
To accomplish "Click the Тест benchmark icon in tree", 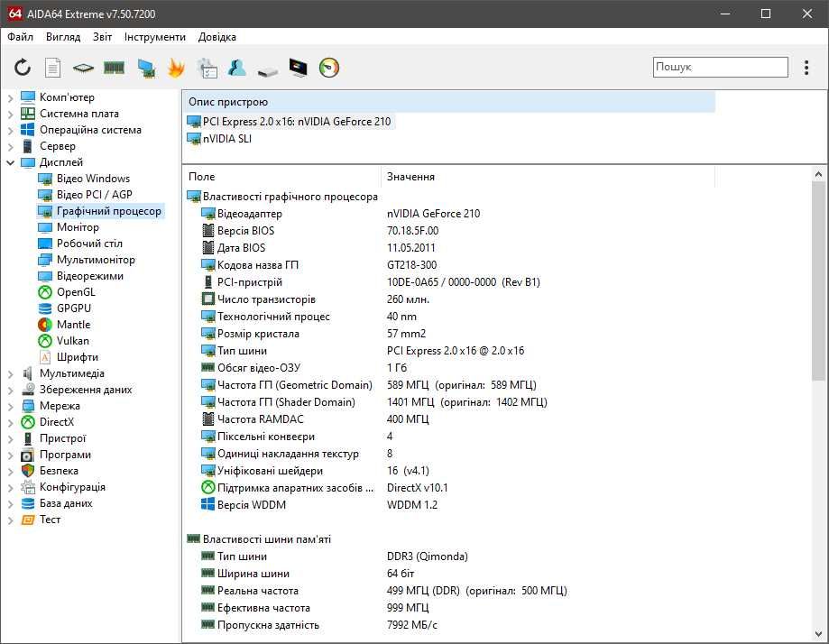I will click(x=27, y=520).
